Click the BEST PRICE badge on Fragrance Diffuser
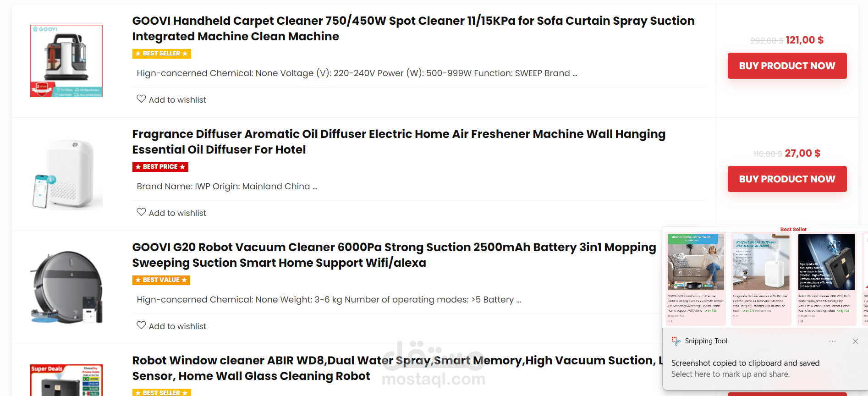 pyautogui.click(x=160, y=167)
